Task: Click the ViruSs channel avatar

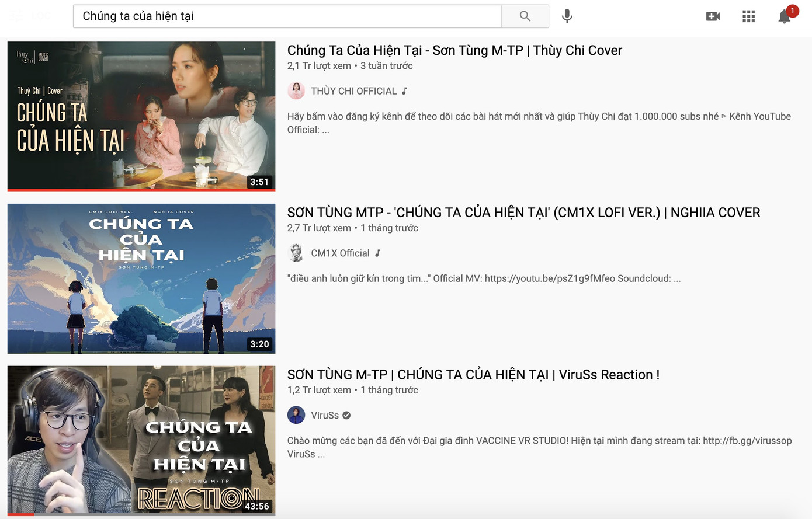Action: click(x=296, y=414)
